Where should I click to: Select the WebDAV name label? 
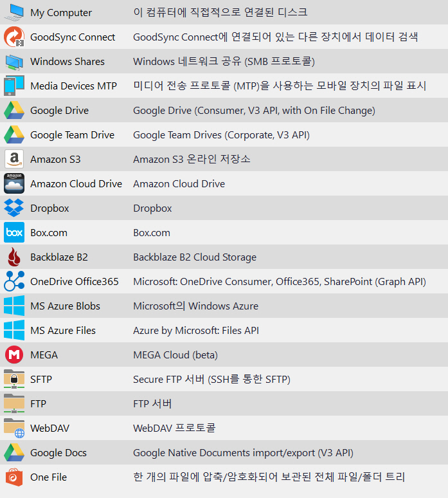tap(49, 429)
